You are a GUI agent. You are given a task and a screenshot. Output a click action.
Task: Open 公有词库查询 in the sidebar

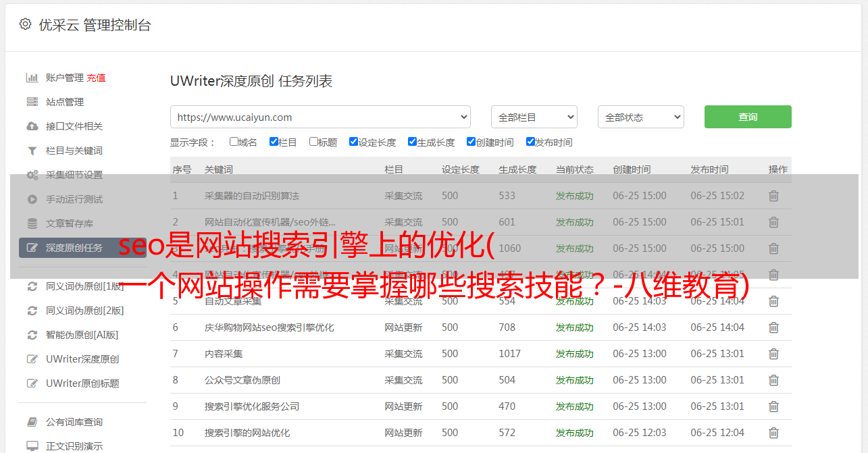point(74,422)
